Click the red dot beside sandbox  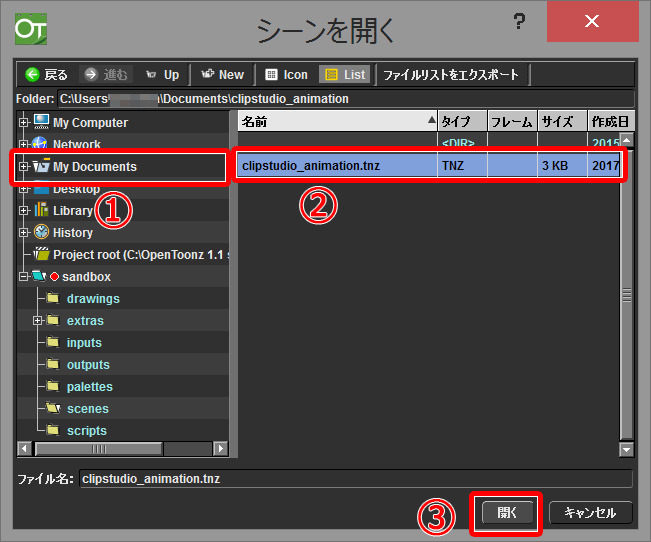(54, 277)
